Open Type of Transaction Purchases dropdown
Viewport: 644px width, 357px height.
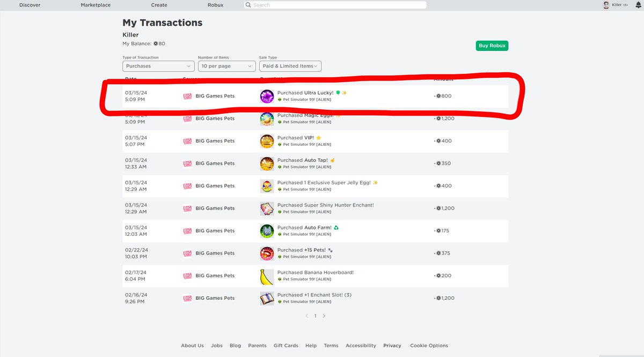click(158, 66)
